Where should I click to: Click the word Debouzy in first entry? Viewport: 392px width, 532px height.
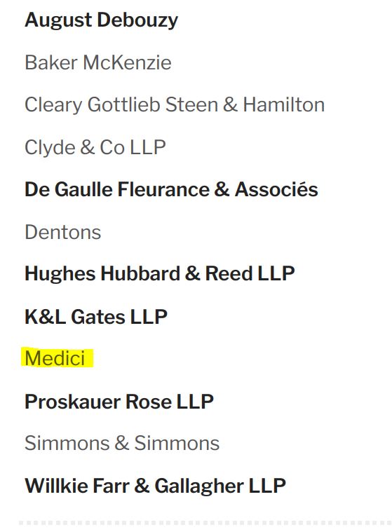pyautogui.click(x=137, y=20)
